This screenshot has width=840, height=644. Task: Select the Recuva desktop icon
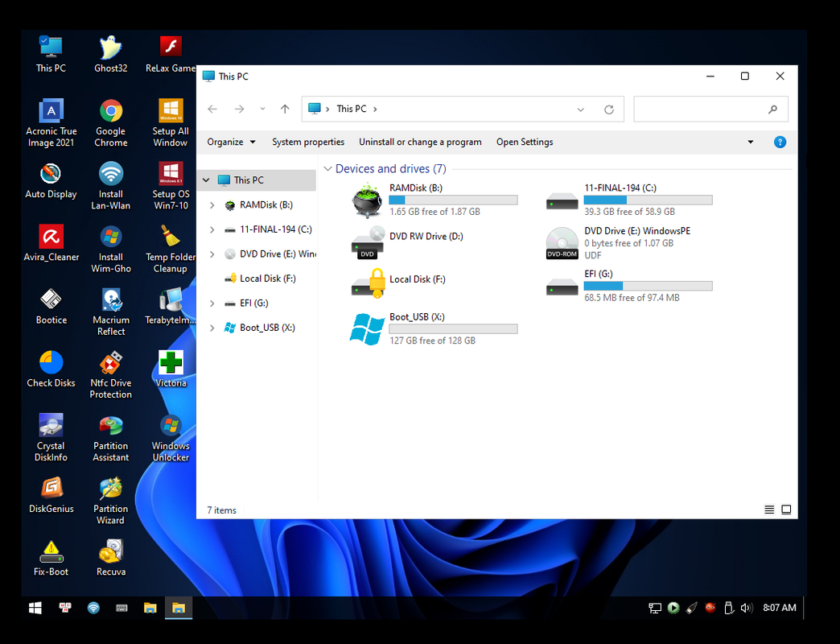[x=110, y=559]
